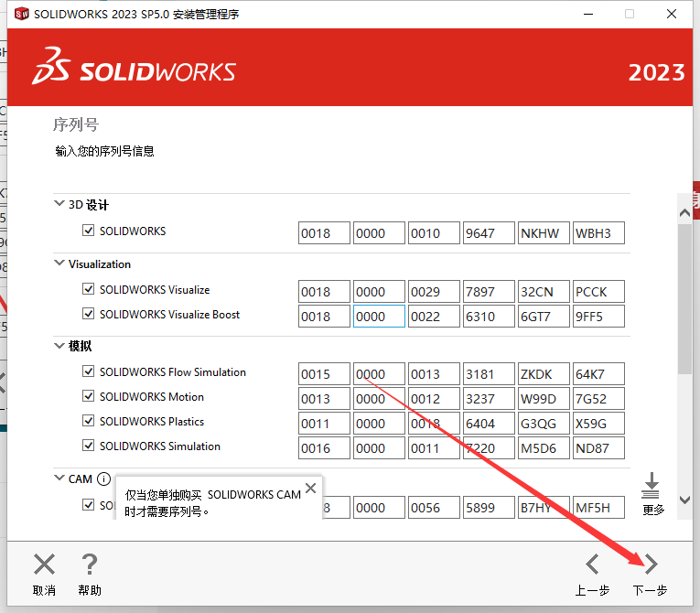Collapse the 模拟 section chevron
This screenshot has height=613, width=700.
click(x=59, y=346)
